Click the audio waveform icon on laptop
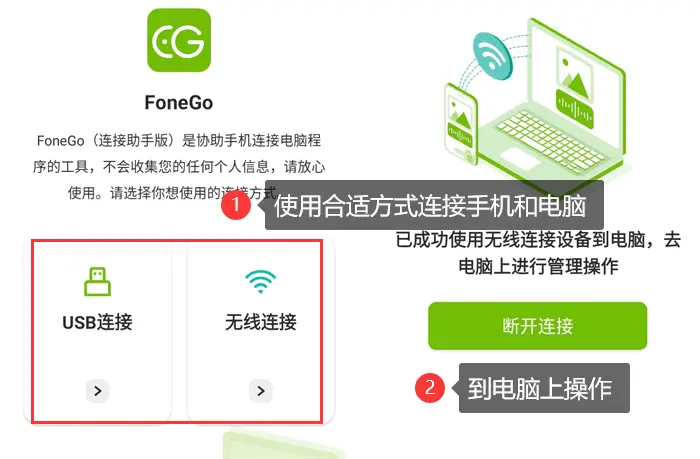This screenshot has width=700, height=459. coord(575,109)
